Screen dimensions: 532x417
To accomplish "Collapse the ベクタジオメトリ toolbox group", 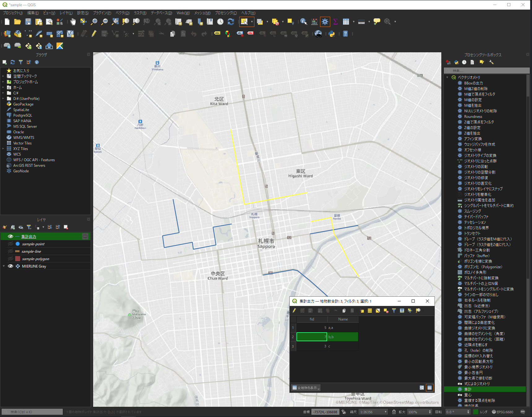I will (447, 77).
